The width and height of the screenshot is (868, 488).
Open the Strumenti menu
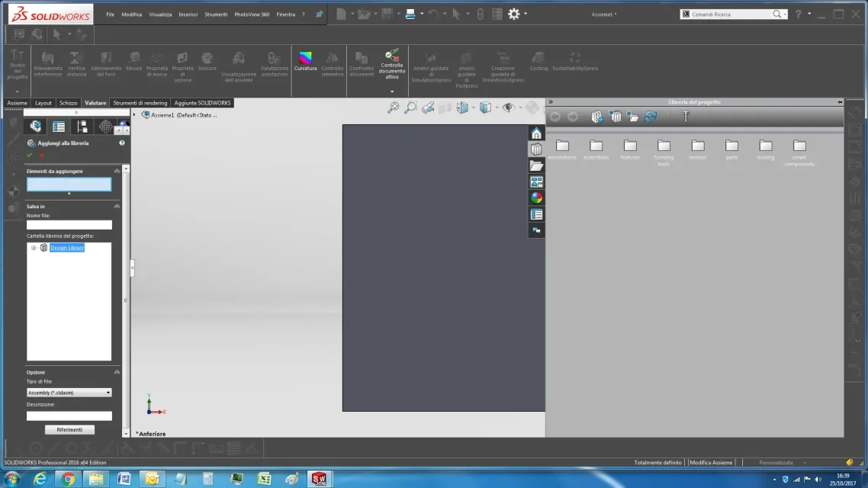click(216, 14)
